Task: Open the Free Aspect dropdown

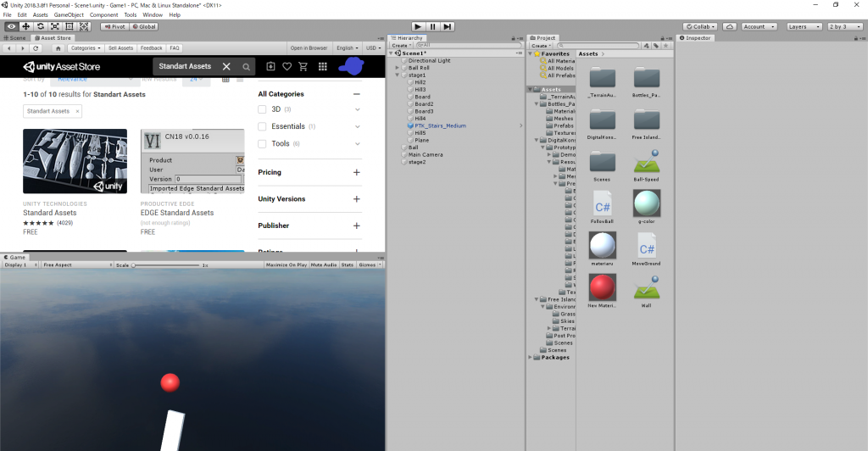Action: (77, 265)
